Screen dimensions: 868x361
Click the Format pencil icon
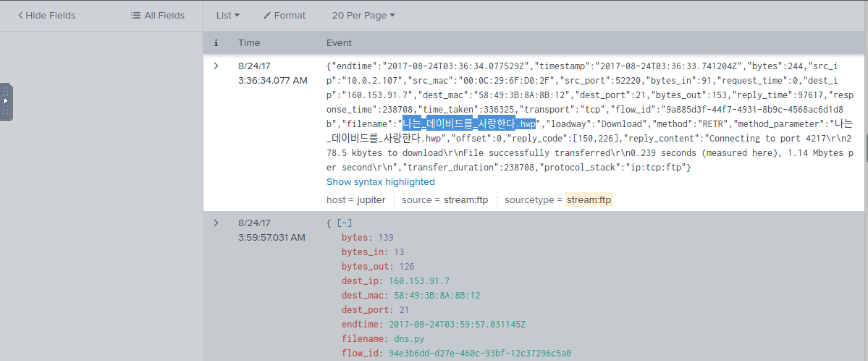(267, 15)
